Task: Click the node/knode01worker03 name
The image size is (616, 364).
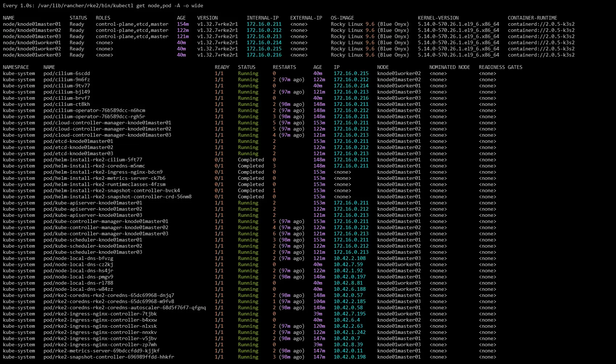Action: [32, 55]
